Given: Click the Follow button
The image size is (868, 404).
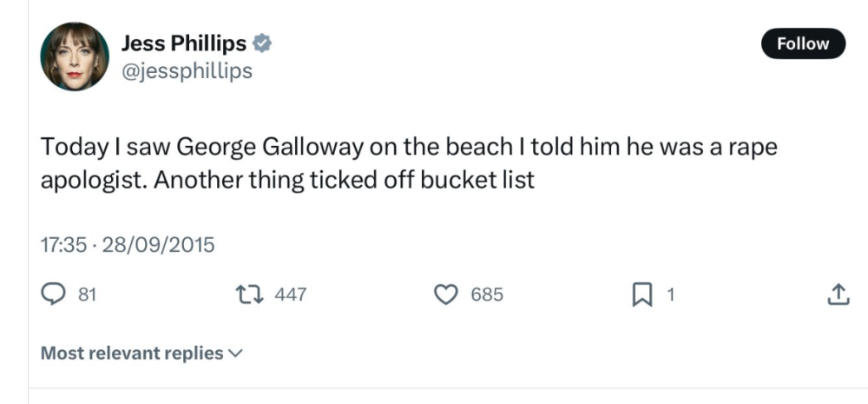Looking at the screenshot, I should click(x=803, y=43).
